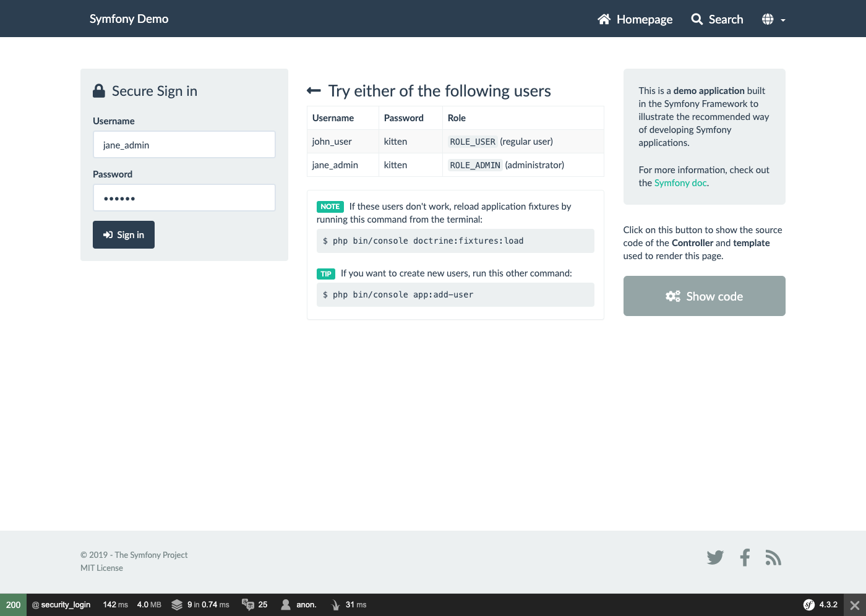Open the Twig icon showing 31 ms
This screenshot has width=866, height=616.
coord(335,605)
